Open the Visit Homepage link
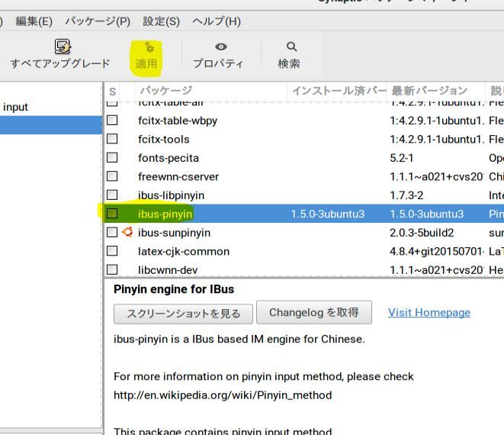This screenshot has width=504, height=435. pyautogui.click(x=429, y=312)
